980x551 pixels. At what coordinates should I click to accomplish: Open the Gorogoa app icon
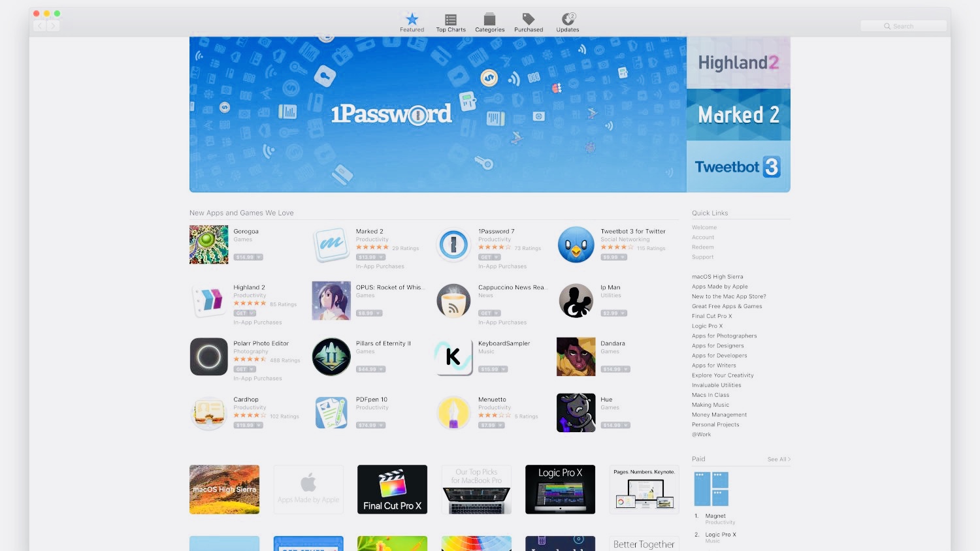pos(209,245)
